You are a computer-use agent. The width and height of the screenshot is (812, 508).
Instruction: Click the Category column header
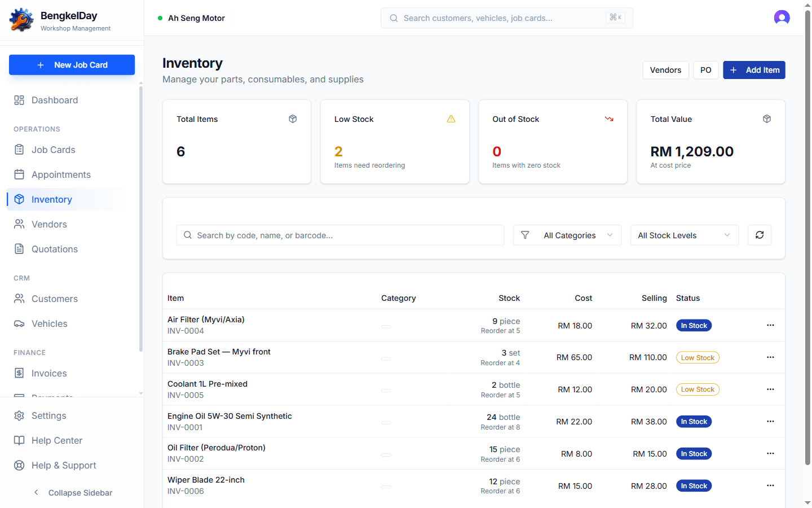[x=398, y=298]
